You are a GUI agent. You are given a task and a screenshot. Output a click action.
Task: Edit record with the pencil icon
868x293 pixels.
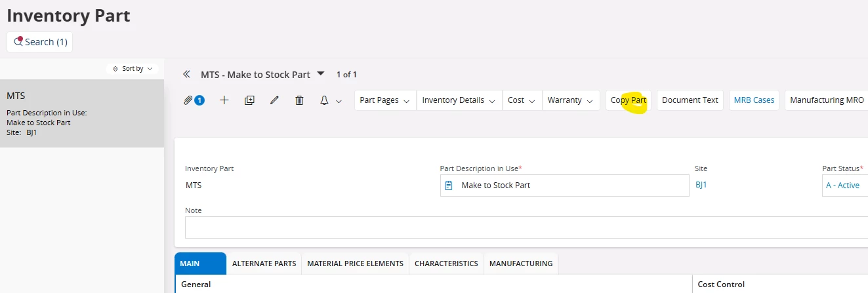coord(274,100)
